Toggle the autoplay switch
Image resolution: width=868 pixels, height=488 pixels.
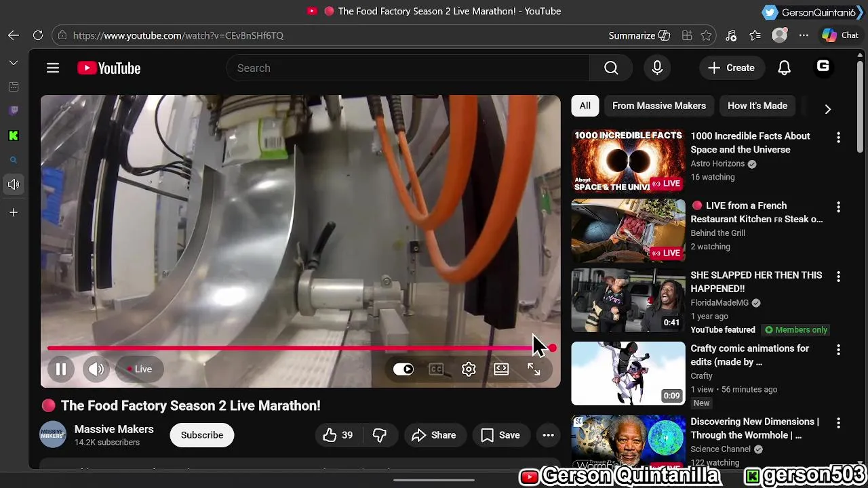tap(403, 369)
